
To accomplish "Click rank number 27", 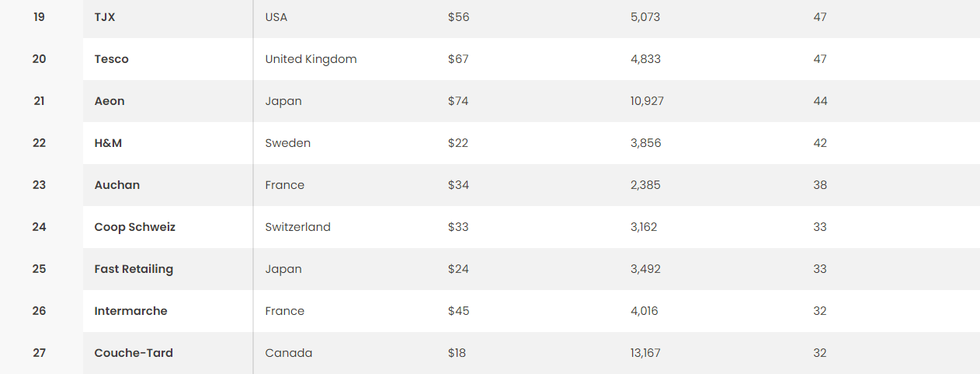I will (39, 353).
